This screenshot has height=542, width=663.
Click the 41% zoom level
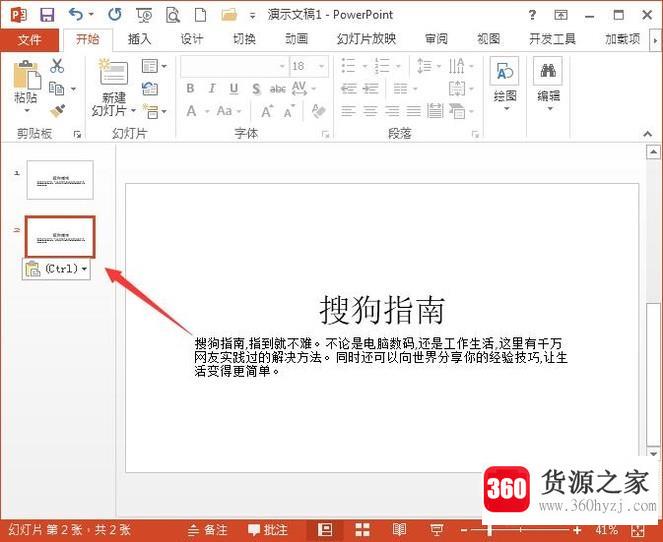606,530
